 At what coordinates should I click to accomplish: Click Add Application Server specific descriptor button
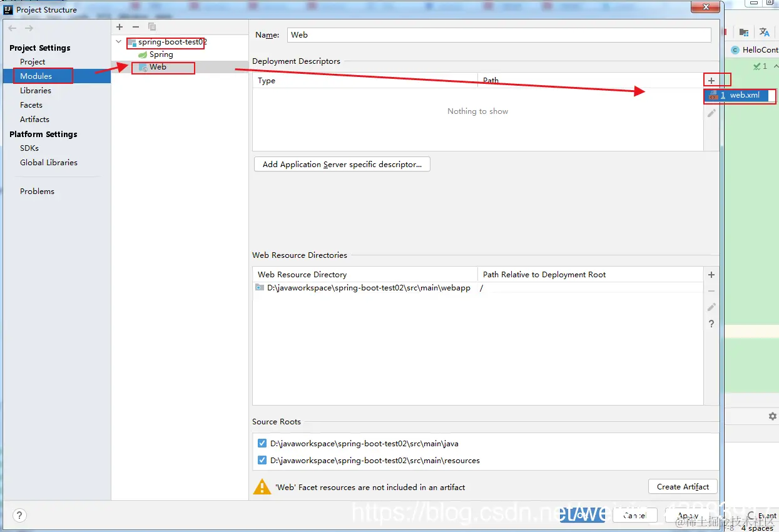coord(342,164)
